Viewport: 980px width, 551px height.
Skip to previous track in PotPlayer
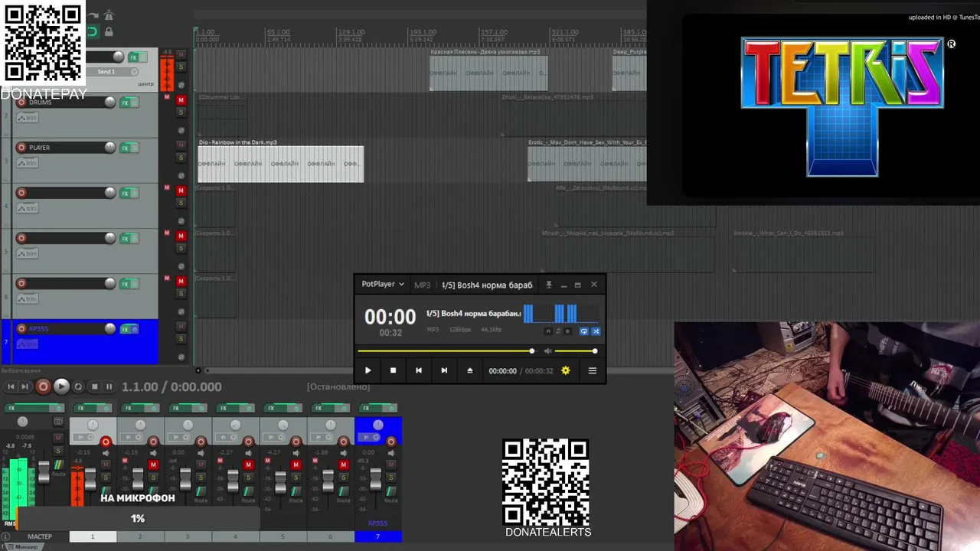coord(418,370)
